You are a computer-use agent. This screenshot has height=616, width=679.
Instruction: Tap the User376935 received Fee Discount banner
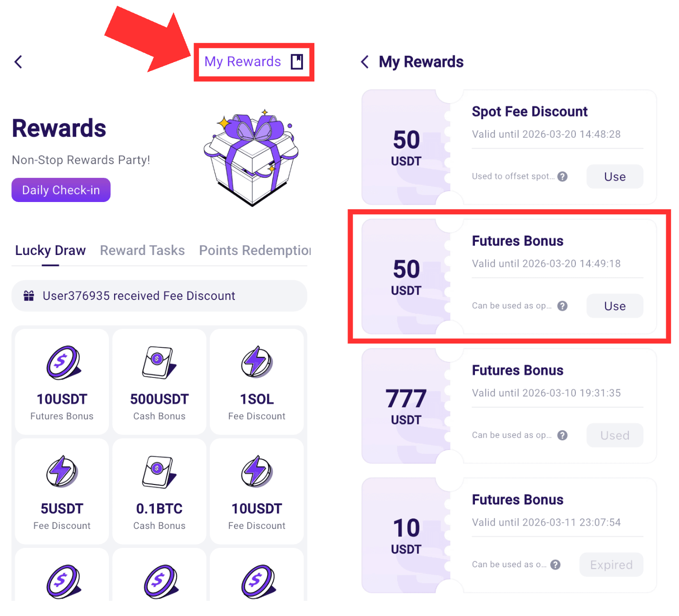coord(160,296)
